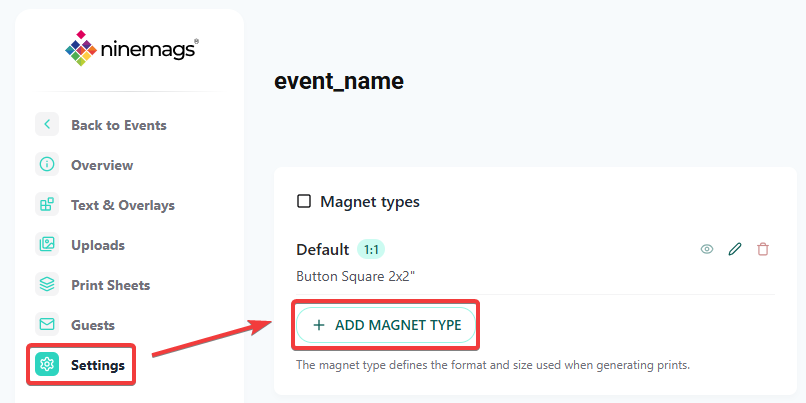Click the Settings gear icon
Screen dimensions: 806x403
(47, 365)
